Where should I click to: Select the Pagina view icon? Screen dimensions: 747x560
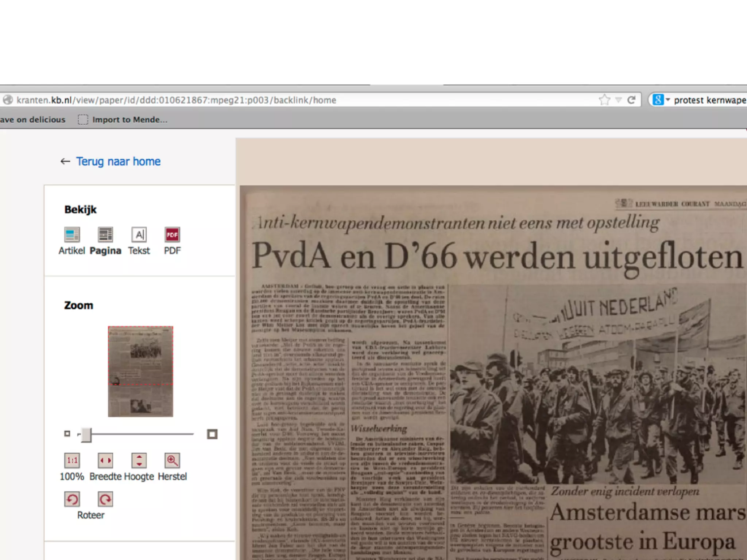105,234
